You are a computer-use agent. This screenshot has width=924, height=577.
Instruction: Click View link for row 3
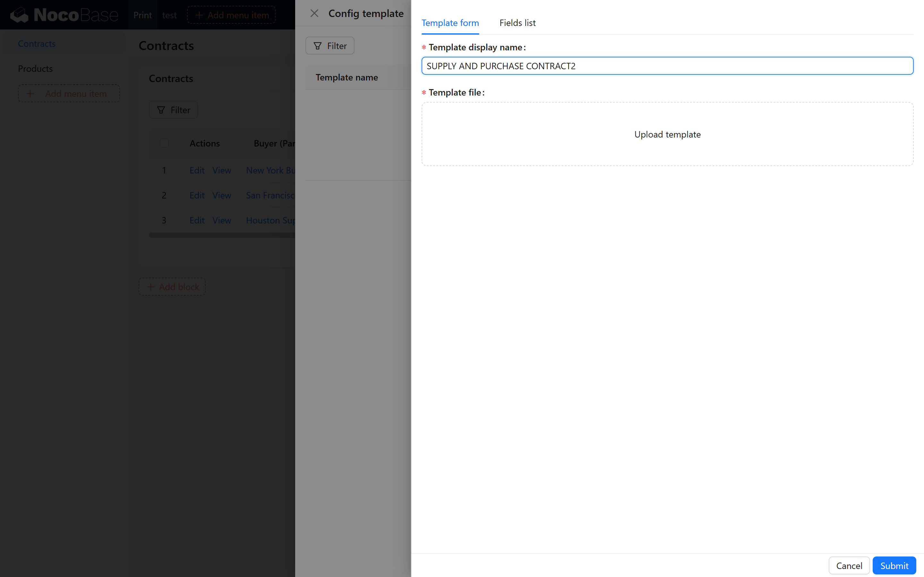tap(221, 220)
